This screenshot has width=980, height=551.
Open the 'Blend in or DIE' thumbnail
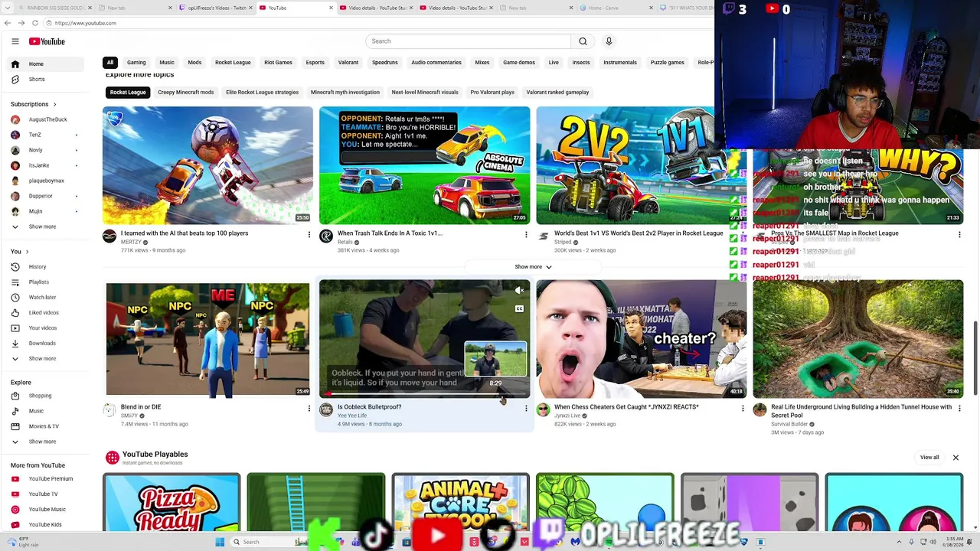207,340
